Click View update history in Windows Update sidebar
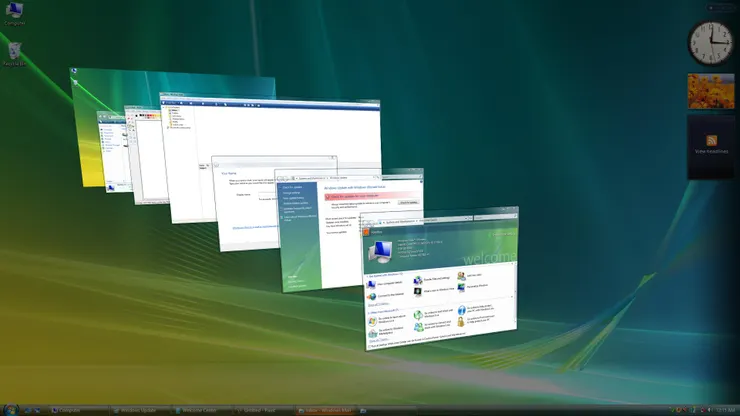 (294, 198)
